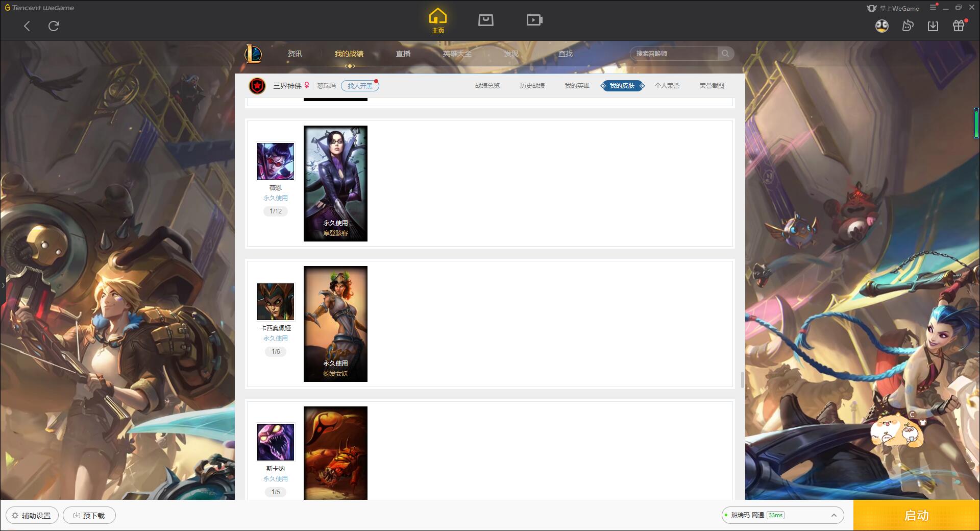Click the 蛇发女妖 skin thumbnail
980x531 pixels.
(x=335, y=324)
